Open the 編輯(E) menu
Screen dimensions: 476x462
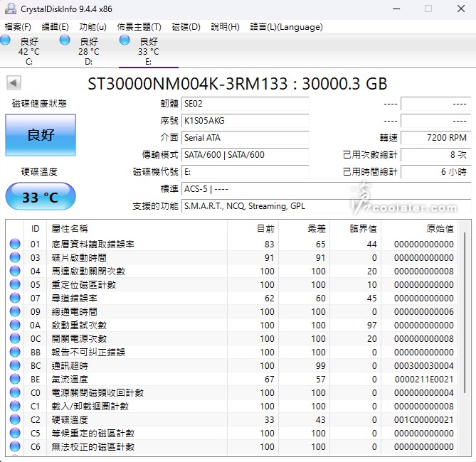[x=55, y=27]
